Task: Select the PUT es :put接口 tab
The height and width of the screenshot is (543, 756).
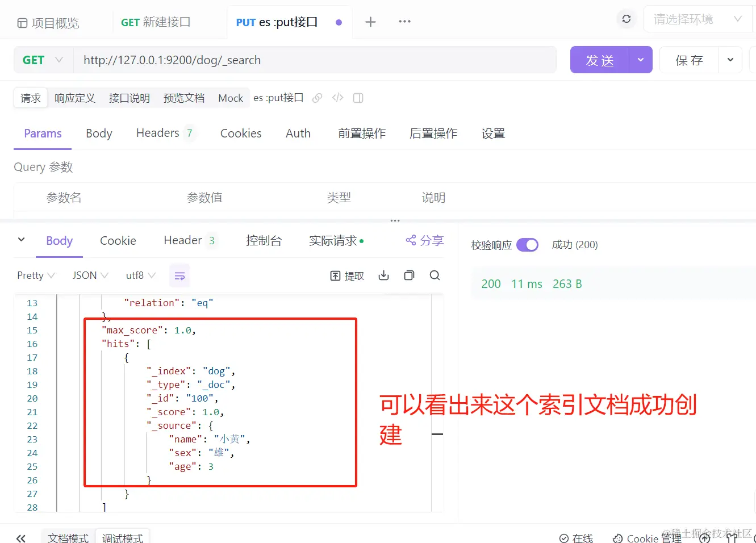Action: tap(277, 22)
